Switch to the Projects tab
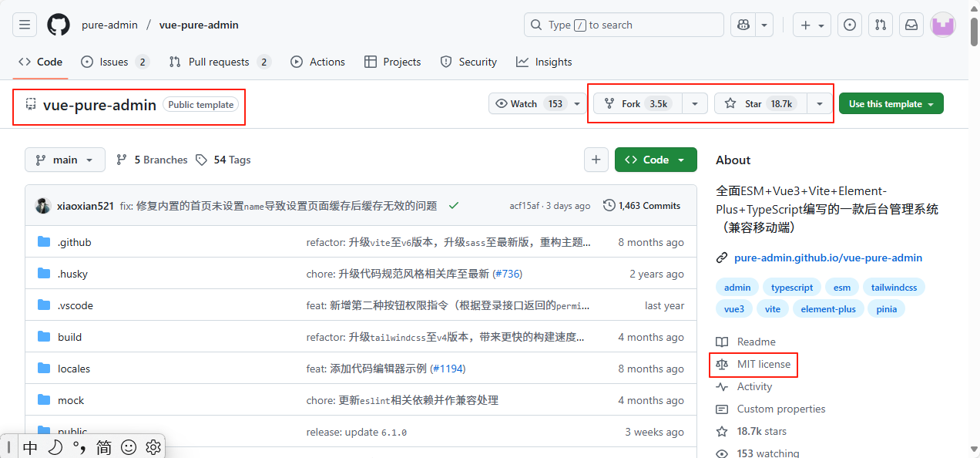 tap(393, 62)
